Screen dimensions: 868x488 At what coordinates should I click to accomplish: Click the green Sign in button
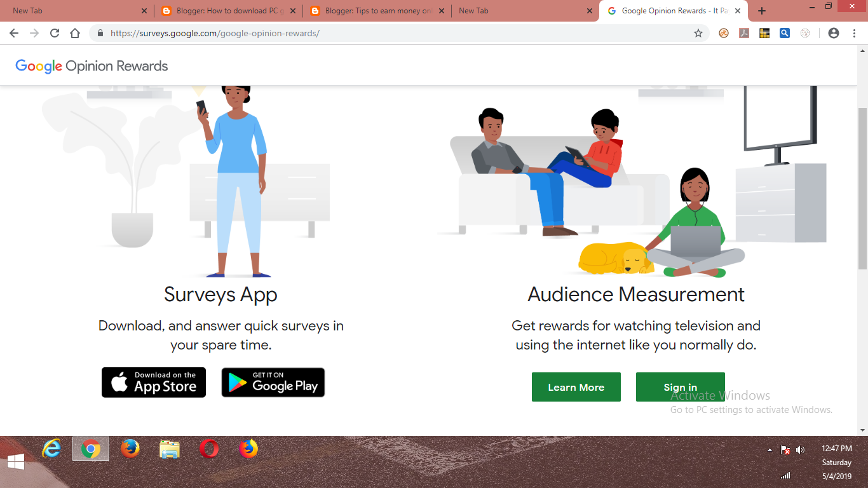(681, 387)
